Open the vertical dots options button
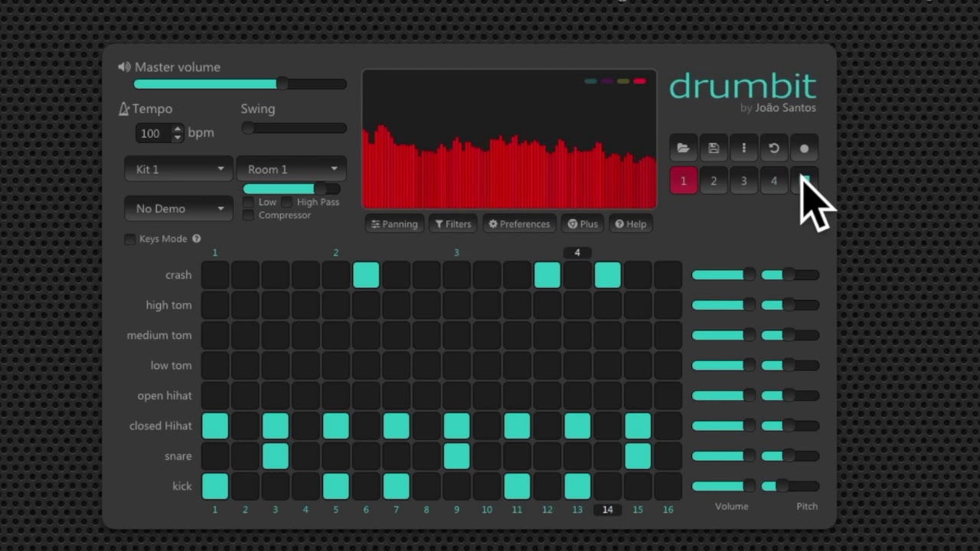The image size is (980, 551). [743, 148]
